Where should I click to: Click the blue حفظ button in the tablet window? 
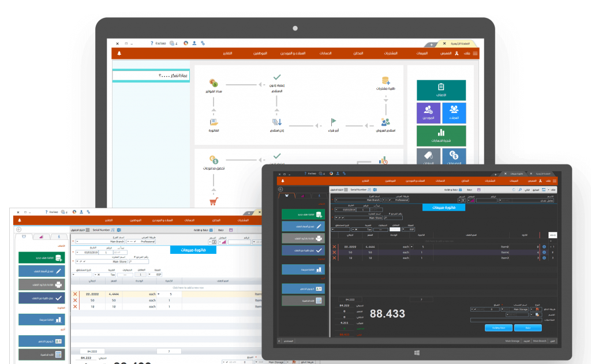tap(528, 328)
